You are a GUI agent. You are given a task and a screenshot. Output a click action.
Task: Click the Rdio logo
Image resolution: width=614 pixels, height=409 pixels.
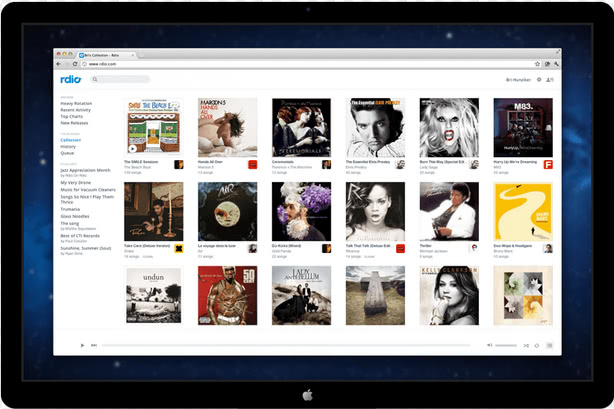coord(70,80)
